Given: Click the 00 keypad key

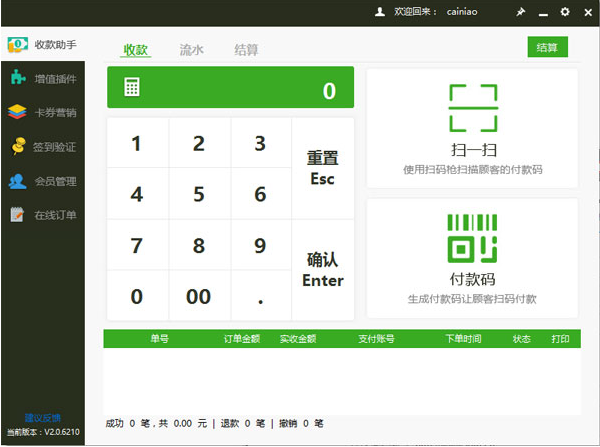Looking at the screenshot, I should click(x=199, y=296).
